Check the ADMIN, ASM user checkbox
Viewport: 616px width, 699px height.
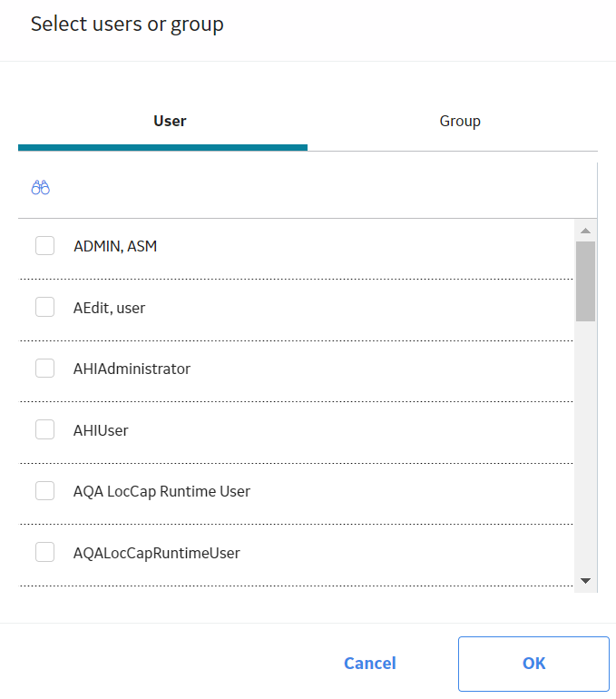coord(45,246)
